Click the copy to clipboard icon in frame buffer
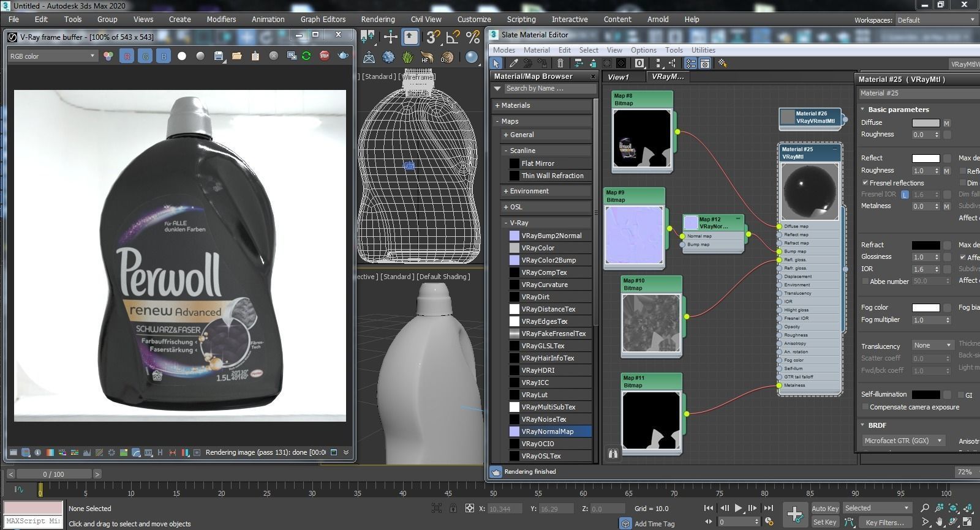The height and width of the screenshot is (530, 980). pyautogui.click(x=255, y=56)
